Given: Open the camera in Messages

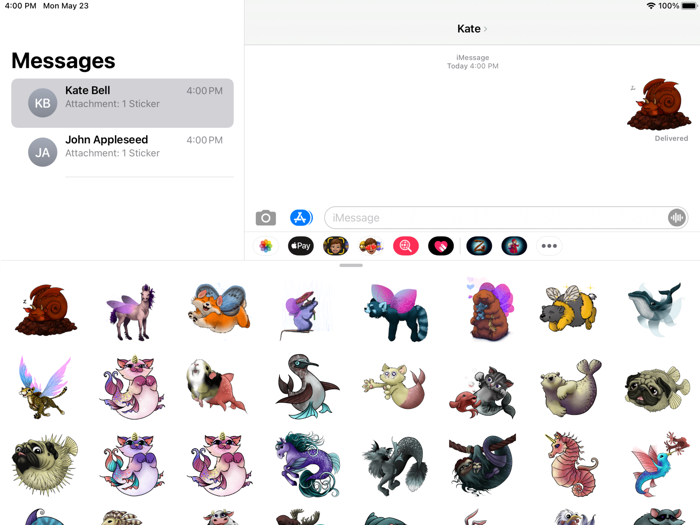Looking at the screenshot, I should click(266, 218).
